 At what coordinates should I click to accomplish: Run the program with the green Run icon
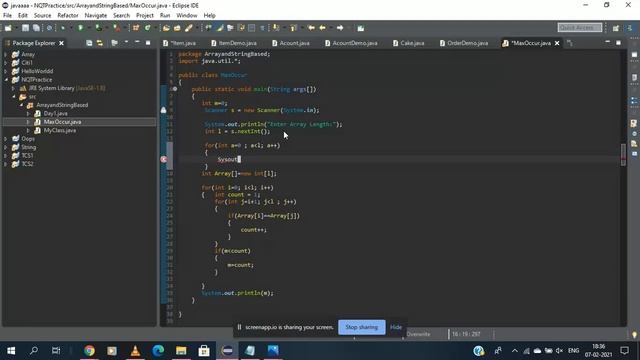[x=80, y=28]
